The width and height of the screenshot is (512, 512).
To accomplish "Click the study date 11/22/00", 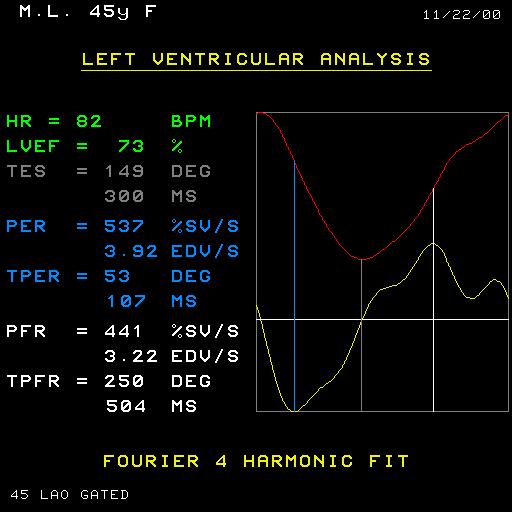I will click(x=462, y=15).
